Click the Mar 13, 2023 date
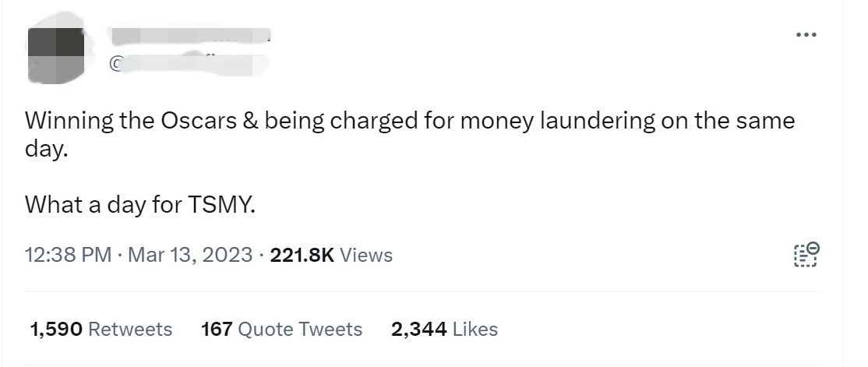Viewport: 868px width, 367px height. (x=191, y=255)
